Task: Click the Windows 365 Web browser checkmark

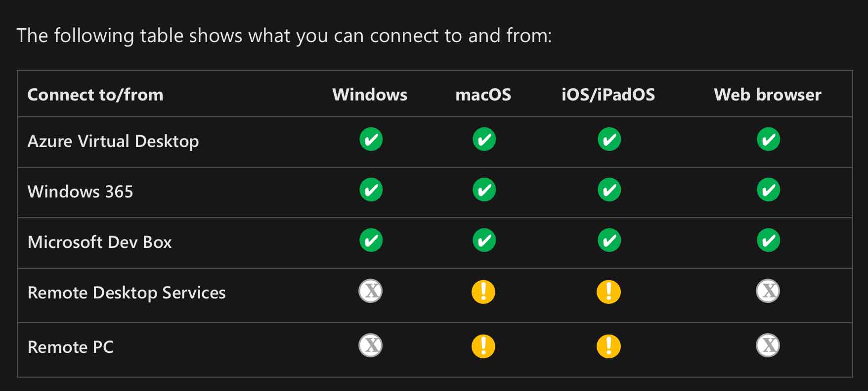Action: click(768, 190)
